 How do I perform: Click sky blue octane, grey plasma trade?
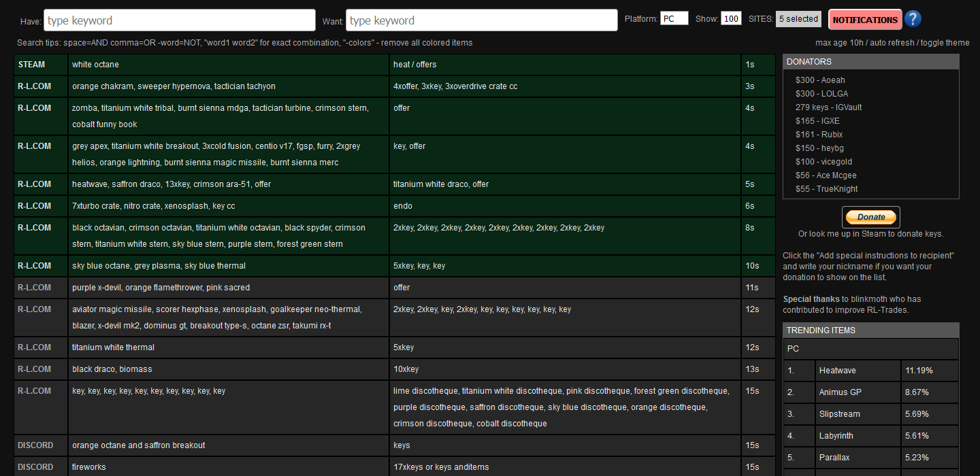click(x=229, y=266)
